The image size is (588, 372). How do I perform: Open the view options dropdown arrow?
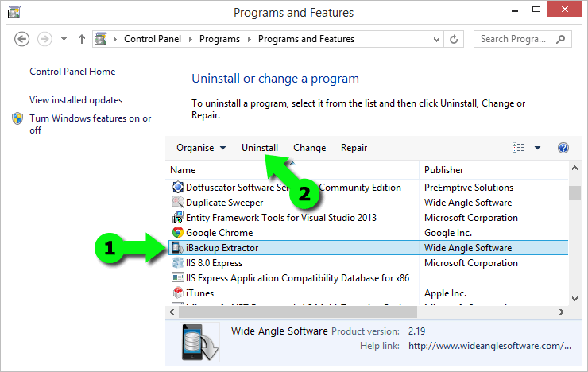tap(537, 148)
